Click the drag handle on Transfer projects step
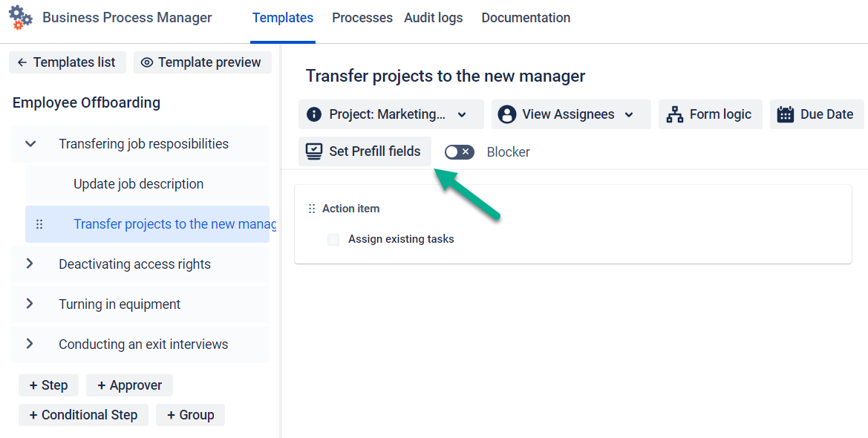The height and width of the screenshot is (438, 868). pyautogui.click(x=39, y=224)
